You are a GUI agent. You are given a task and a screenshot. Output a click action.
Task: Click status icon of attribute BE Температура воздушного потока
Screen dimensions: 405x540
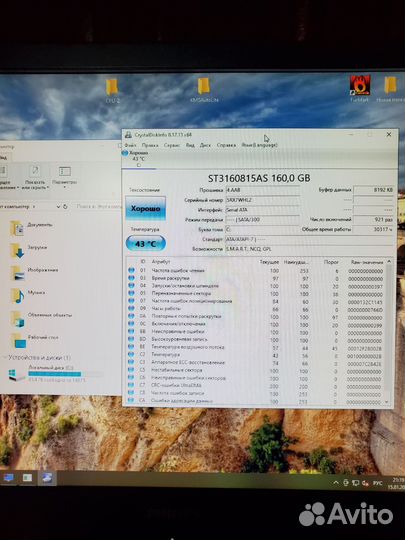pos(131,347)
